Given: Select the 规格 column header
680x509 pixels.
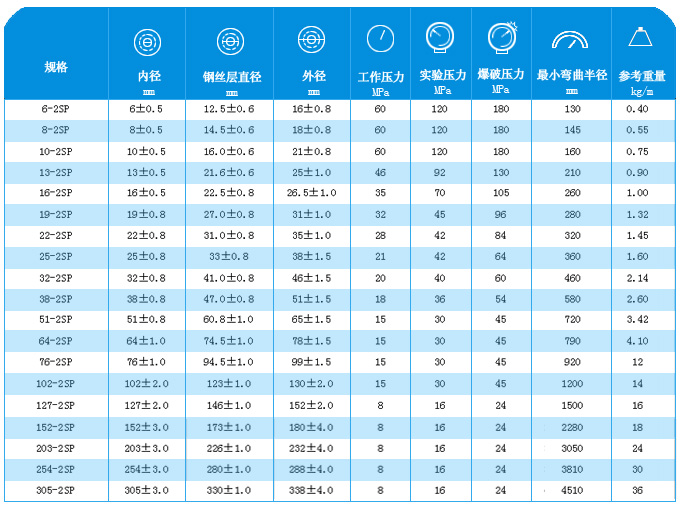Looking at the screenshot, I should (x=56, y=67).
